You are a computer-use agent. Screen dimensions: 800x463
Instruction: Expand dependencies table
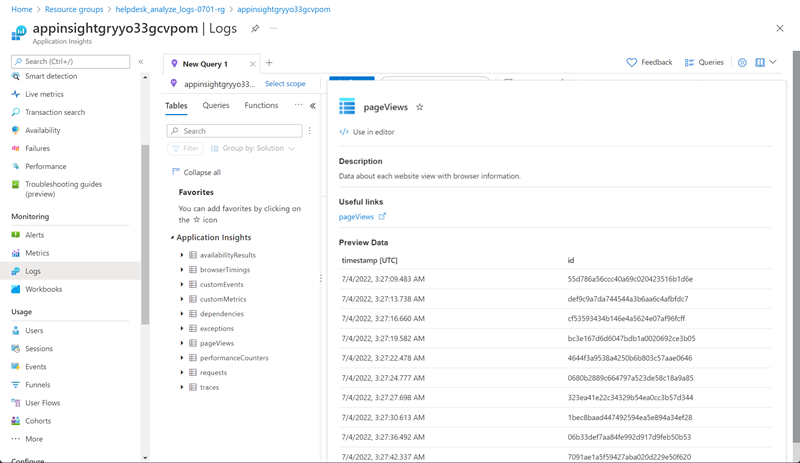[182, 314]
